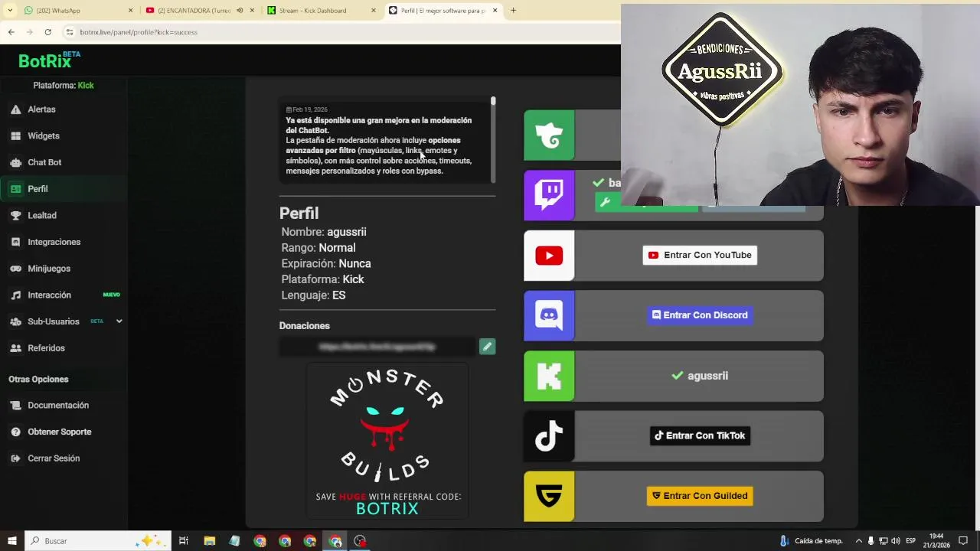Viewport: 980px width, 551px height.
Task: Show hidden system tray icons
Action: (x=858, y=541)
